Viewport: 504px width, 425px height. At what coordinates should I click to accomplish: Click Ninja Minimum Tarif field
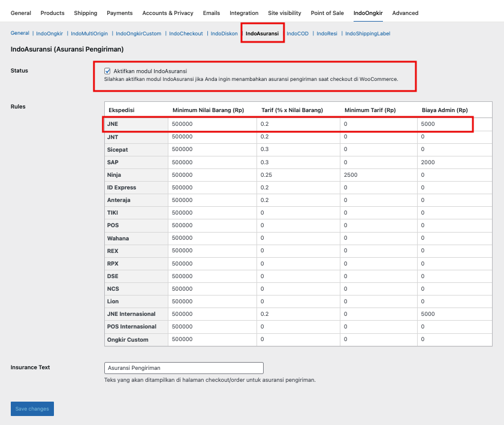pos(378,175)
